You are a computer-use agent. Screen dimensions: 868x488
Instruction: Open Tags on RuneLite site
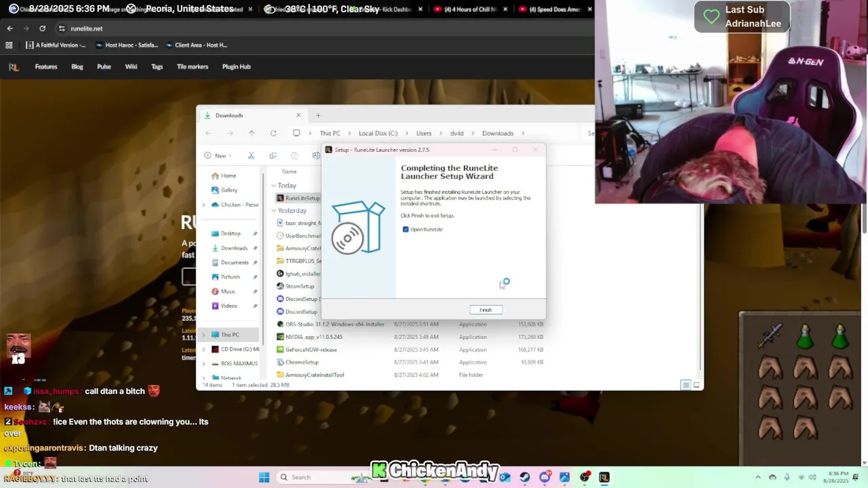(157, 66)
